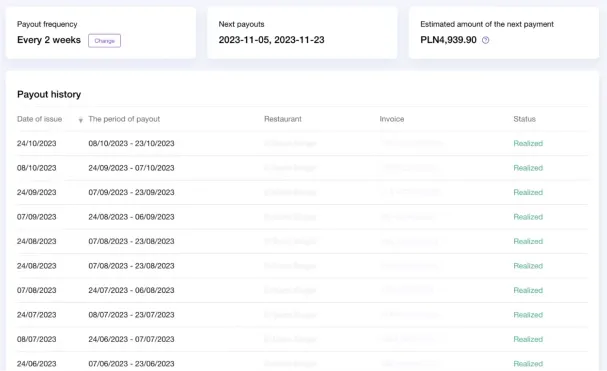The width and height of the screenshot is (607, 371).
Task: Select date of issue 07/08/2023 cell
Action: point(36,290)
